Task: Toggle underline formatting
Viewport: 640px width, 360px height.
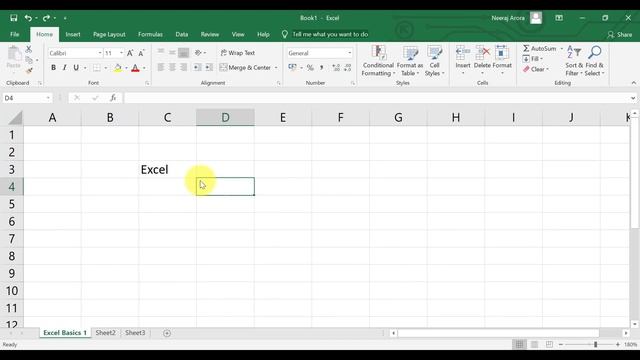Action: coord(76,68)
